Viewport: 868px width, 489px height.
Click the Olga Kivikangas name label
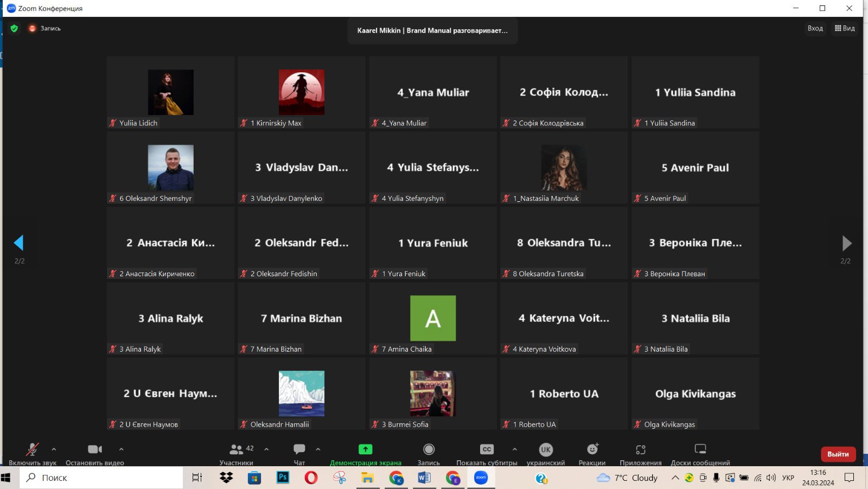(x=669, y=424)
